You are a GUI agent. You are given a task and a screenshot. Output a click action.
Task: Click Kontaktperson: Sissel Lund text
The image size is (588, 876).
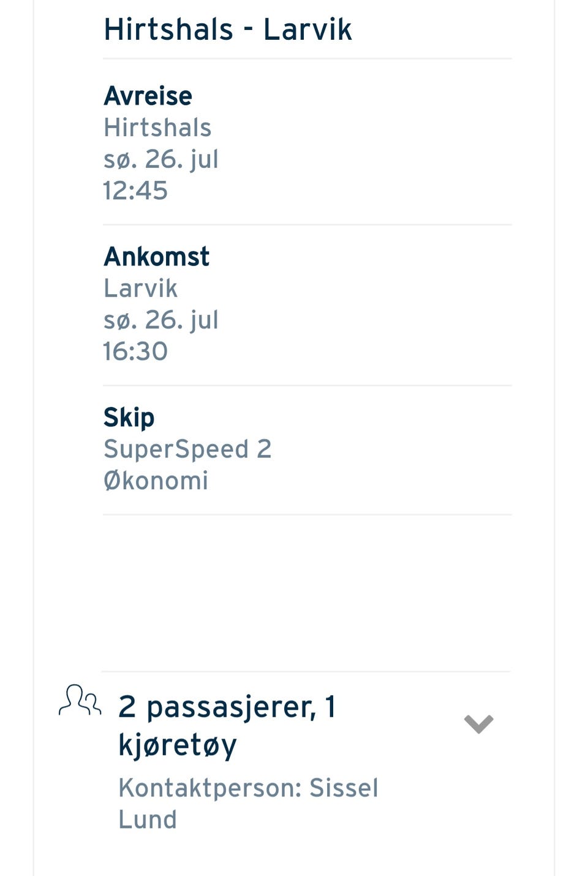(248, 803)
